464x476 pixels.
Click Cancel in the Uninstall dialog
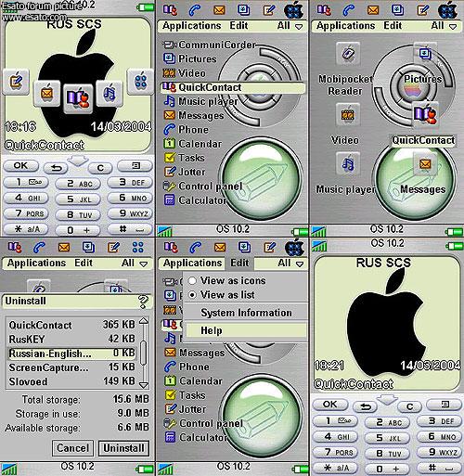point(73,448)
